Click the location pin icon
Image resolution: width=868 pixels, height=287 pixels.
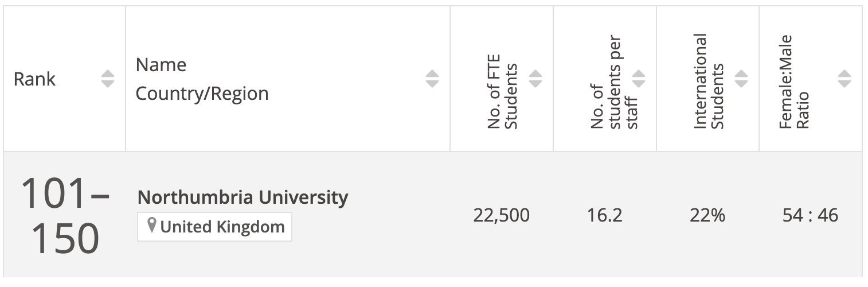pyautogui.click(x=152, y=226)
